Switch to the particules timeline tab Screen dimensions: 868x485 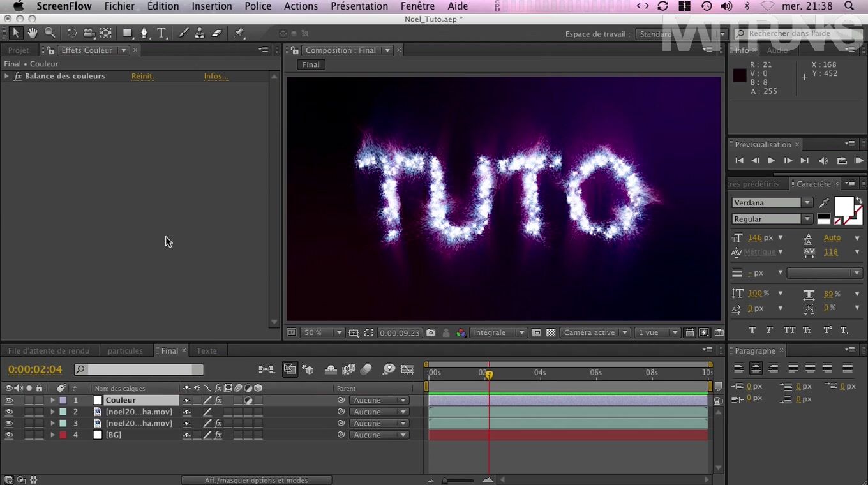click(x=125, y=351)
